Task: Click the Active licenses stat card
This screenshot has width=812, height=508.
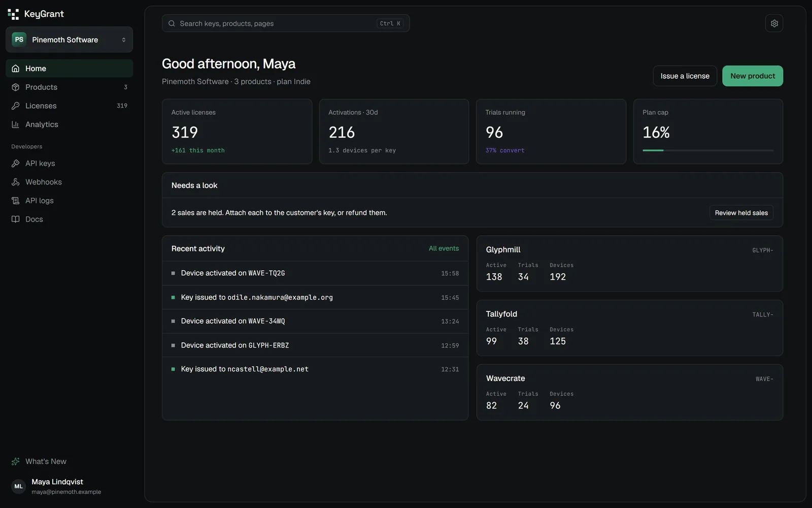Action: tap(237, 132)
